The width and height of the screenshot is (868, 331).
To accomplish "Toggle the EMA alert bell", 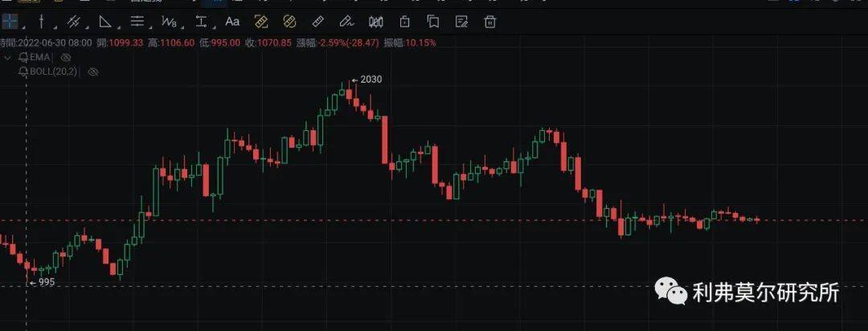I will (23, 57).
